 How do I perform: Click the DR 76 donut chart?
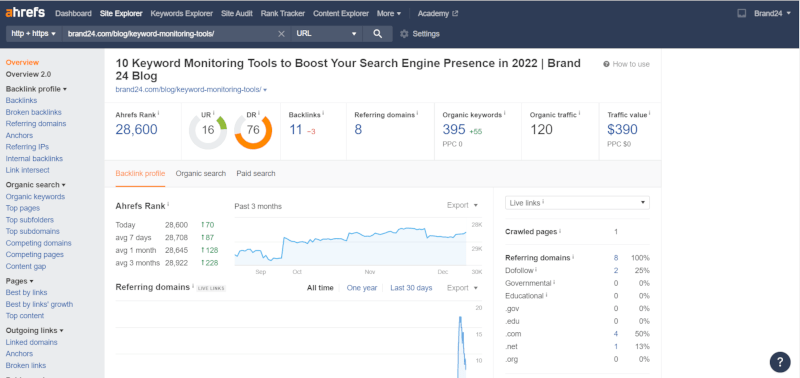[253, 131]
